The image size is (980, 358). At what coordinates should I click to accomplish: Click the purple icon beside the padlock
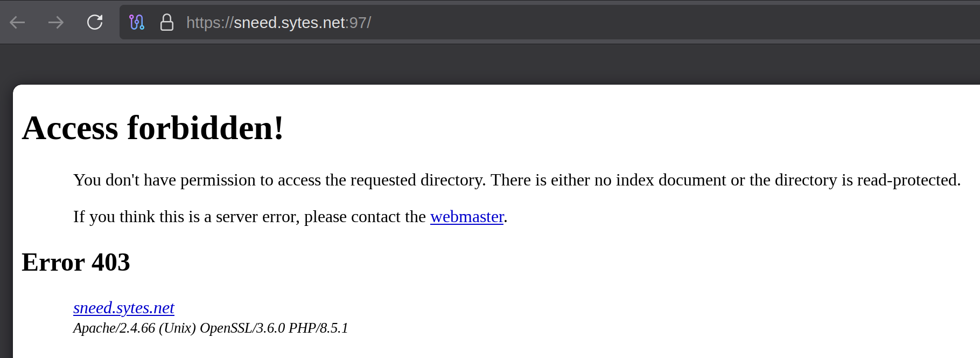[x=137, y=23]
